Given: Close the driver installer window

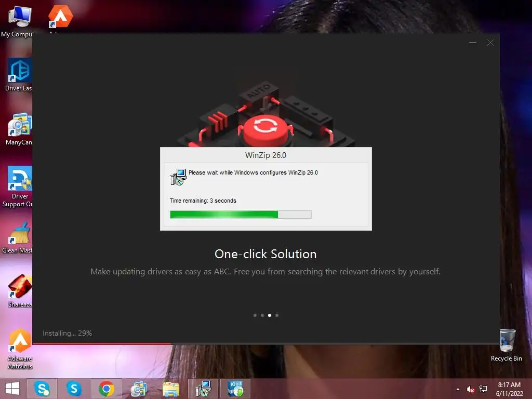Looking at the screenshot, I should (x=490, y=43).
